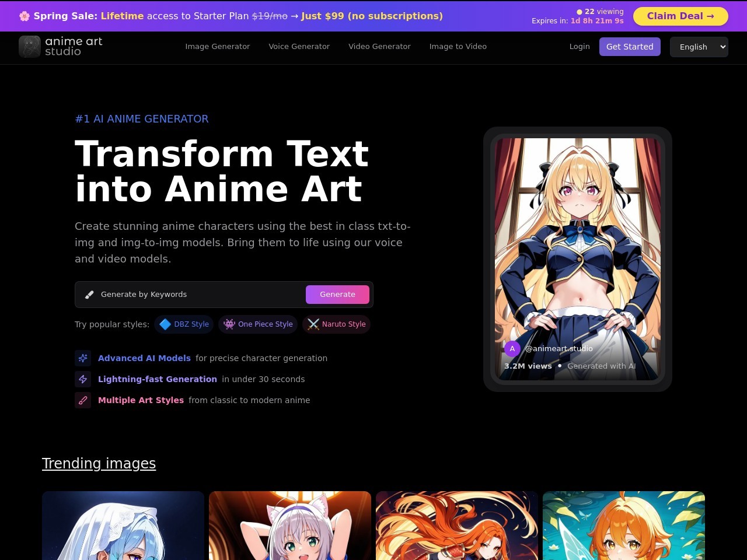
Task: Click the alien monster icon on One Piece Style
Action: pyautogui.click(x=229, y=324)
